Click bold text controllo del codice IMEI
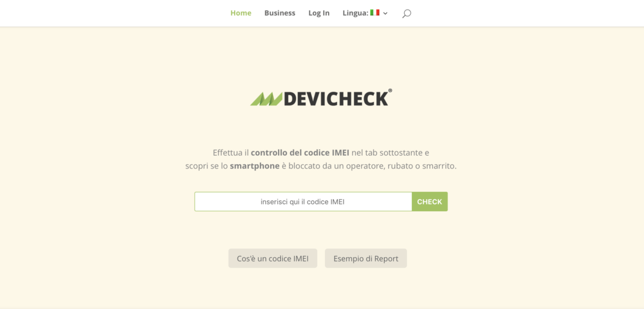This screenshot has height=309, width=644. [300, 153]
